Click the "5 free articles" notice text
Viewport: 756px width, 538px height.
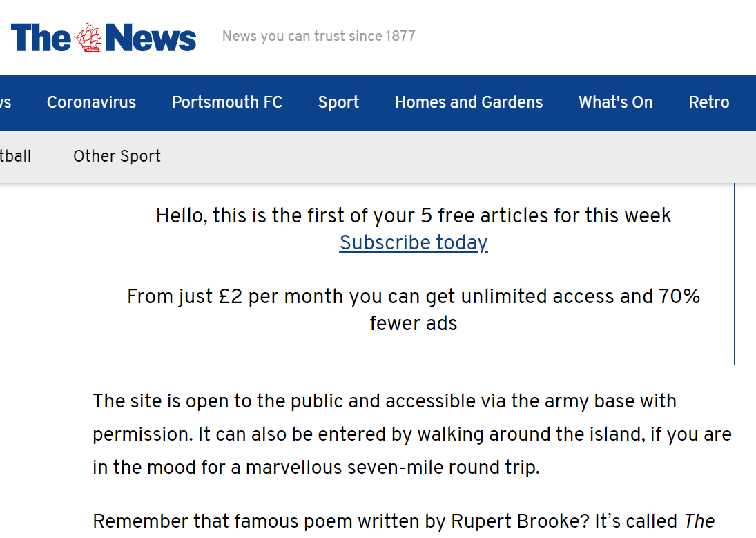coord(414,215)
